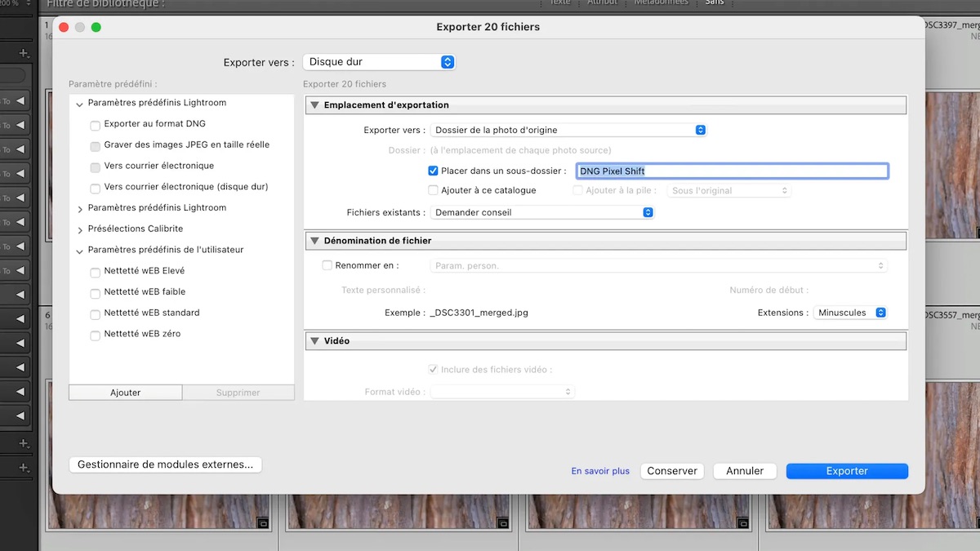This screenshot has width=980, height=551.
Task: Click 'Sans' filter tab in library bar
Action: 715,2
